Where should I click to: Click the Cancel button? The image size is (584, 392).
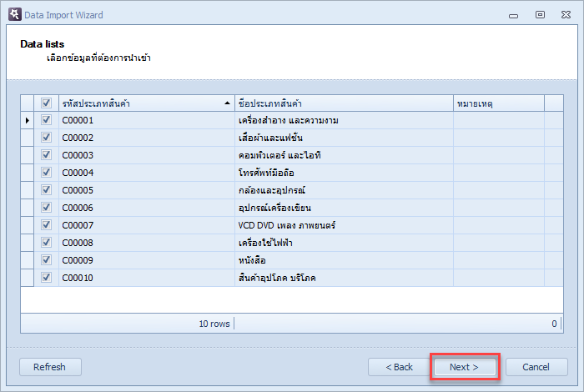(536, 367)
